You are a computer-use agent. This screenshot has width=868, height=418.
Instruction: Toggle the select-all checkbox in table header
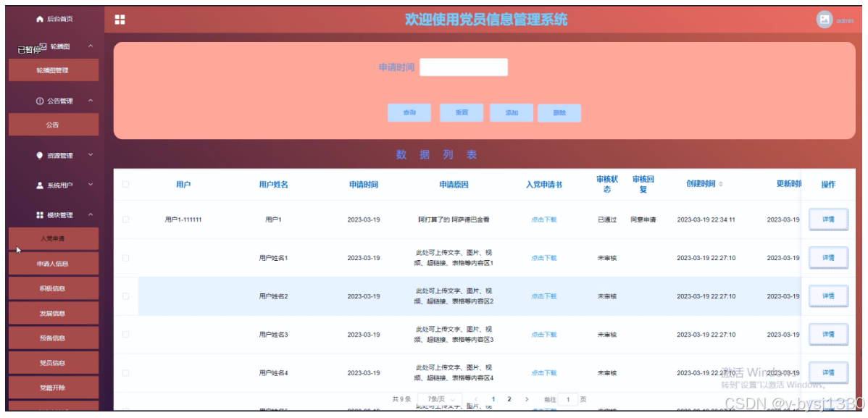(x=125, y=184)
